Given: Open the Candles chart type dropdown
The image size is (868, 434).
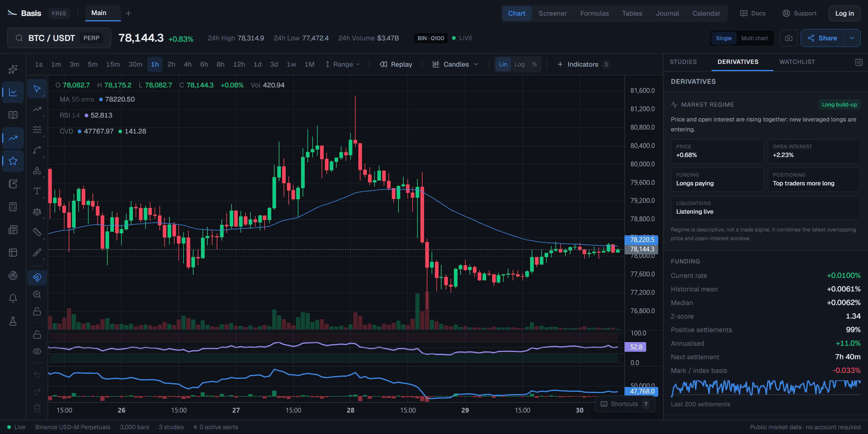Looking at the screenshot, I should tap(455, 64).
